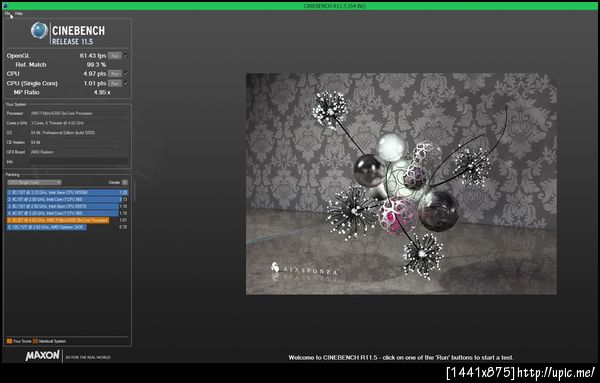Click the Your Score orange legend swatch
Image resolution: width=600 pixels, height=383 pixels.
click(10, 341)
